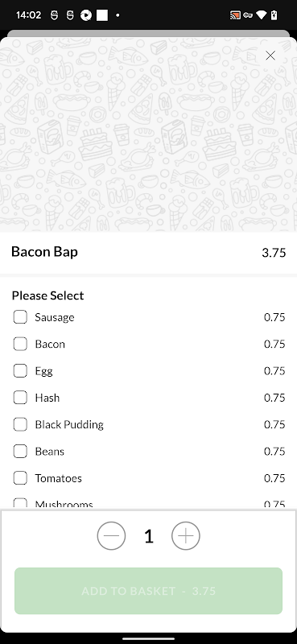Tap the Wi-Fi signal status icon

(x=262, y=15)
